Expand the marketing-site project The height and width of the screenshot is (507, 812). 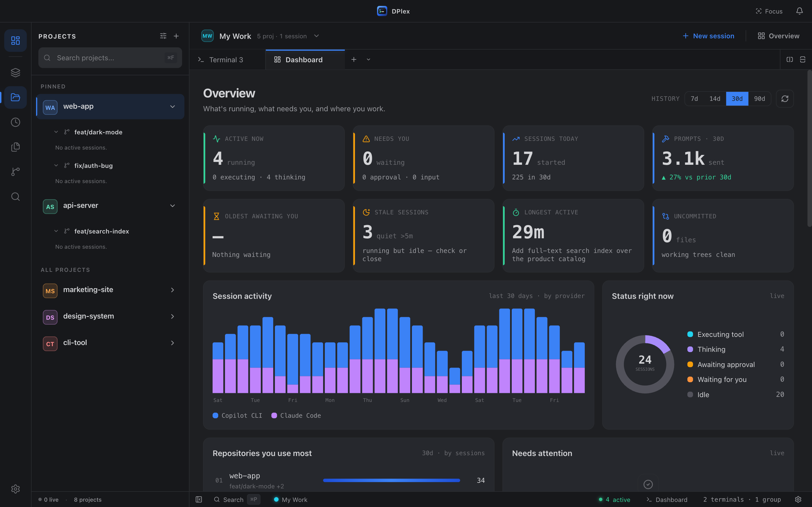tap(173, 290)
